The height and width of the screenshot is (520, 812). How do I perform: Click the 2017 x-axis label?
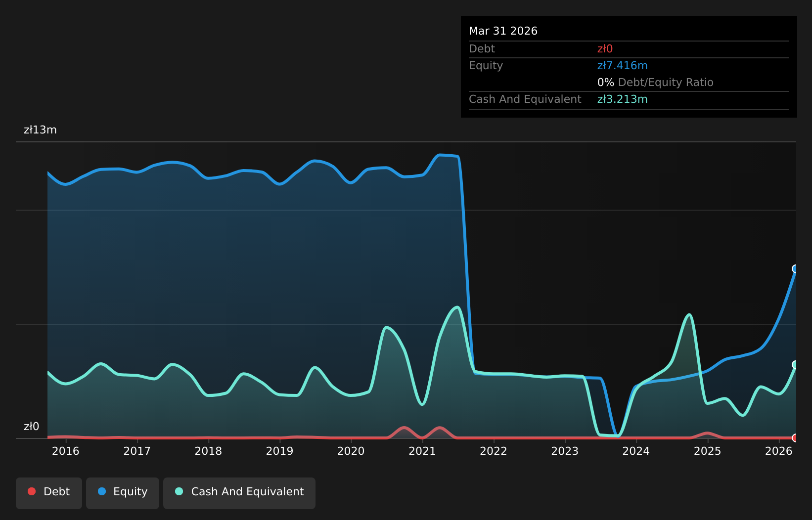(137, 451)
